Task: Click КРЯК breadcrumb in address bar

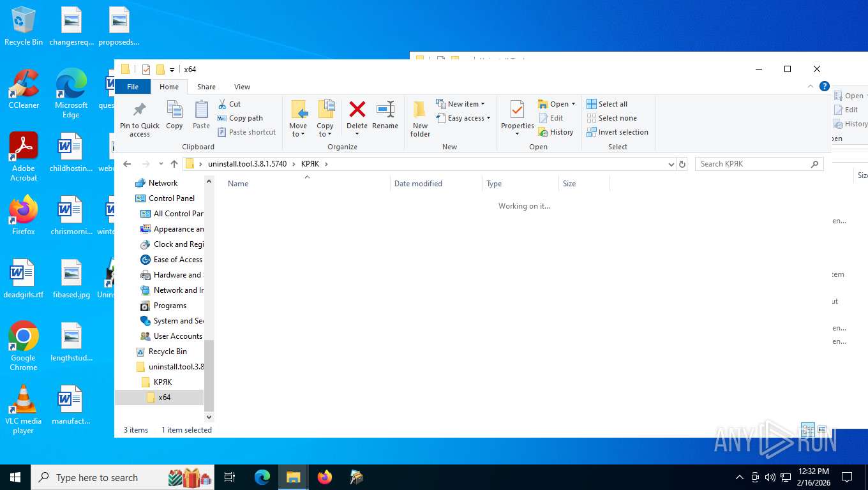Action: click(x=310, y=164)
